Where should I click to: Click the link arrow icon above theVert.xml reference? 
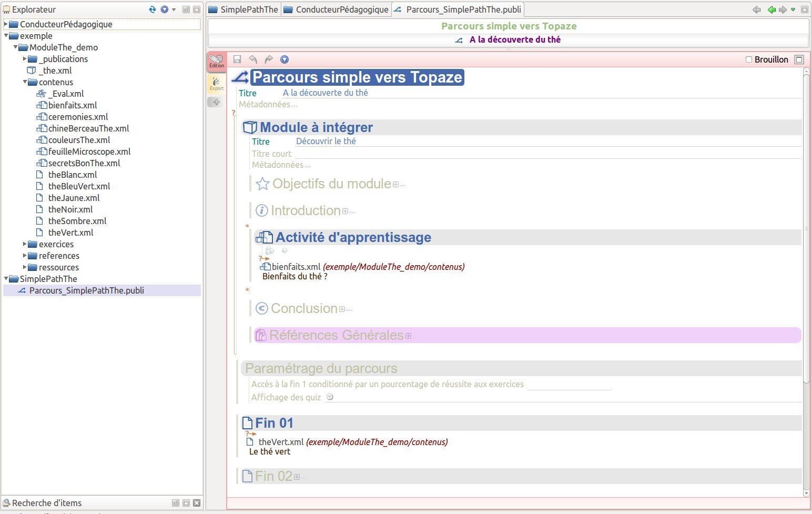(251, 434)
